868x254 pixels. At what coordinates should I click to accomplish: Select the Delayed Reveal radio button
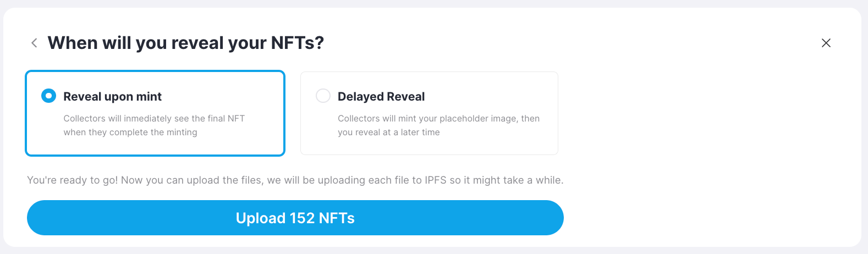coord(323,96)
